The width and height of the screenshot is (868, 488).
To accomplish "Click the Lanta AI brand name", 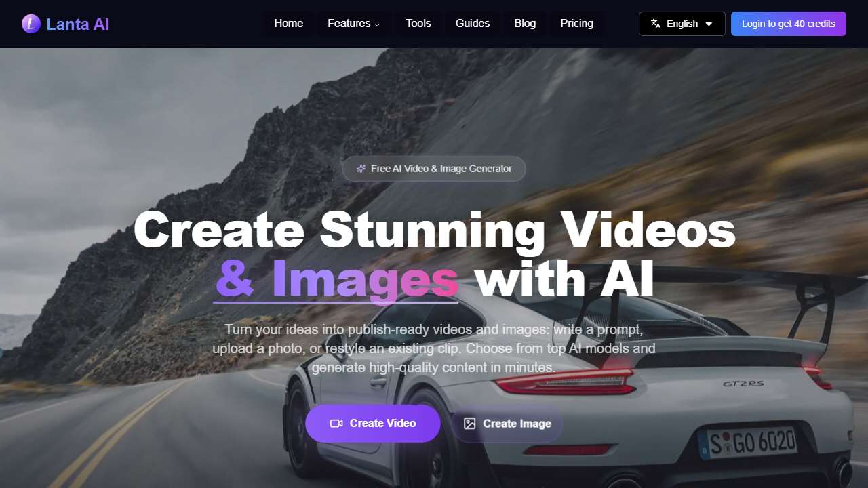I will [77, 24].
